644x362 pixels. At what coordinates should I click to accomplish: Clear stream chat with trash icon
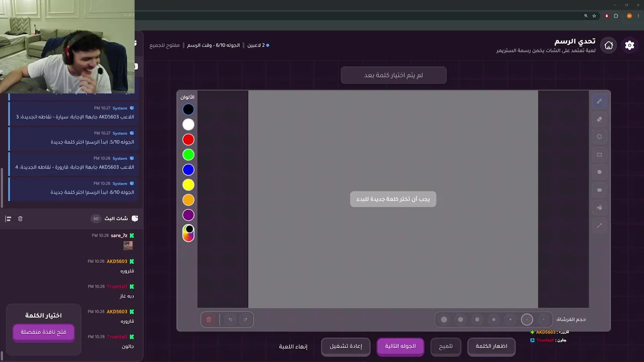pyautogui.click(x=20, y=219)
